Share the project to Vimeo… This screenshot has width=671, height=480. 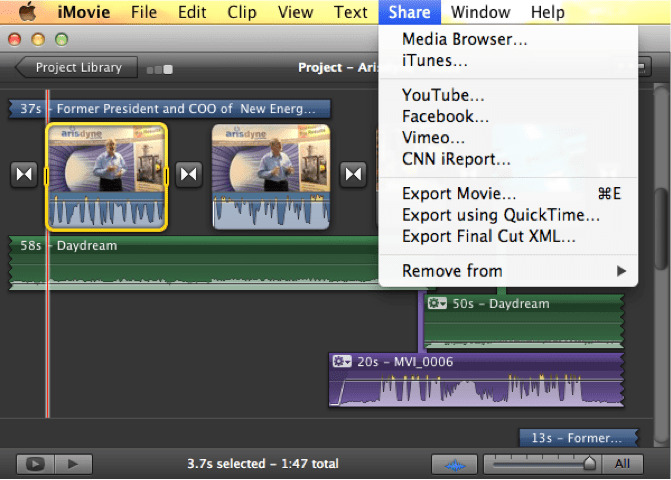click(508, 138)
